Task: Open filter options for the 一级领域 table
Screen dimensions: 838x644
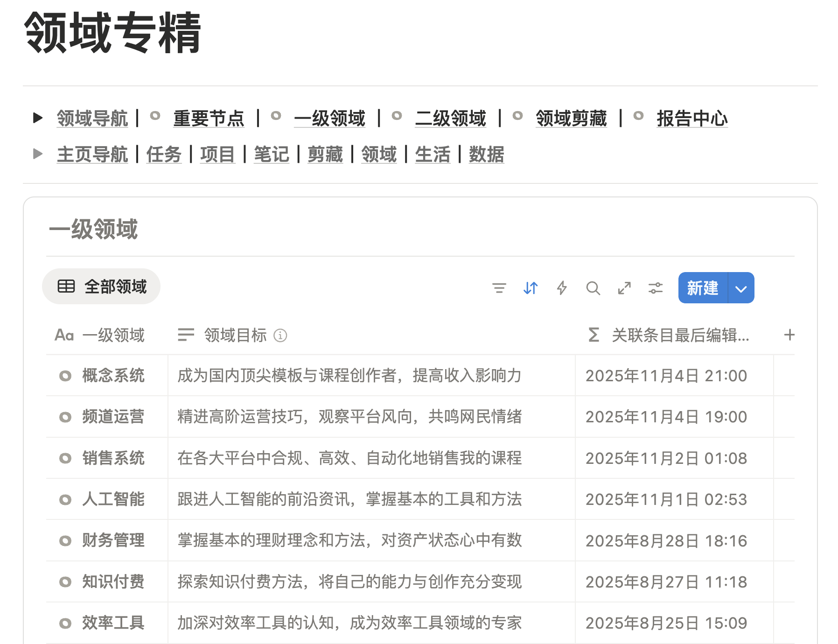Action: coord(500,288)
